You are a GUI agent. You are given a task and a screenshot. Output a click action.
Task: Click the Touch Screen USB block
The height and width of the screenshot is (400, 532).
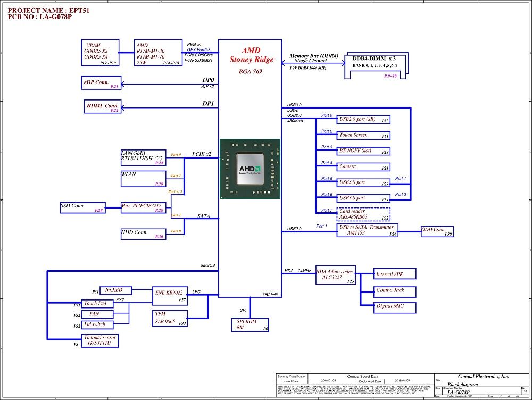tap(363, 135)
